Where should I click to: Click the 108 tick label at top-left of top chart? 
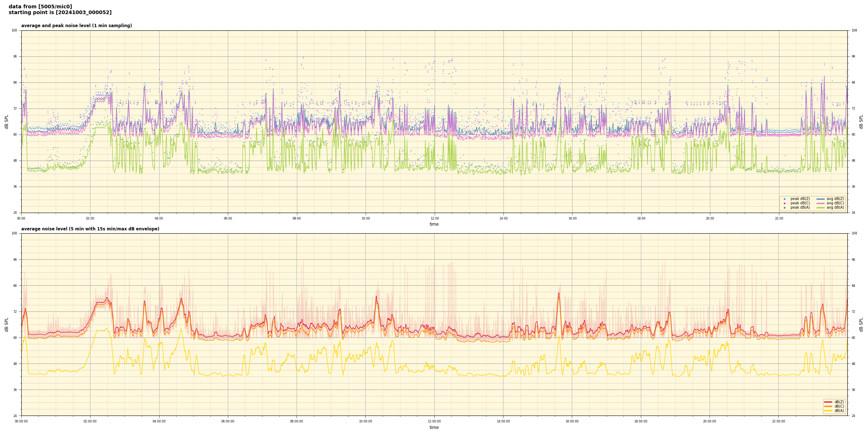click(x=14, y=30)
